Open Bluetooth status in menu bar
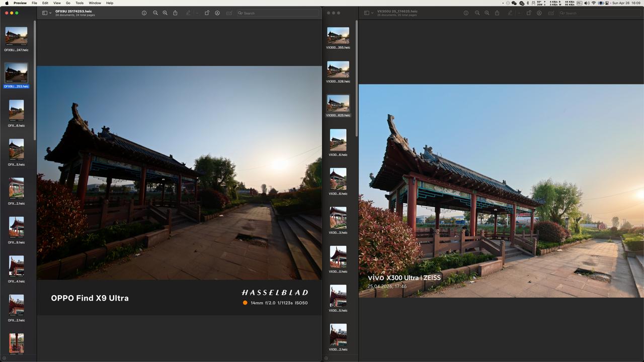The height and width of the screenshot is (362, 644). click(x=528, y=3)
